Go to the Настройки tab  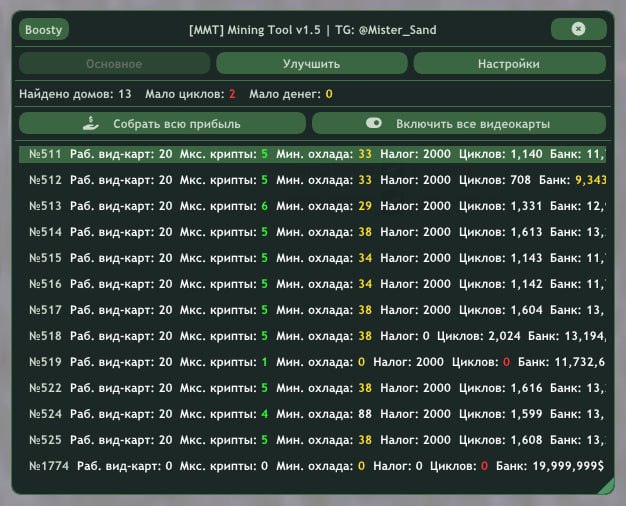click(x=509, y=64)
